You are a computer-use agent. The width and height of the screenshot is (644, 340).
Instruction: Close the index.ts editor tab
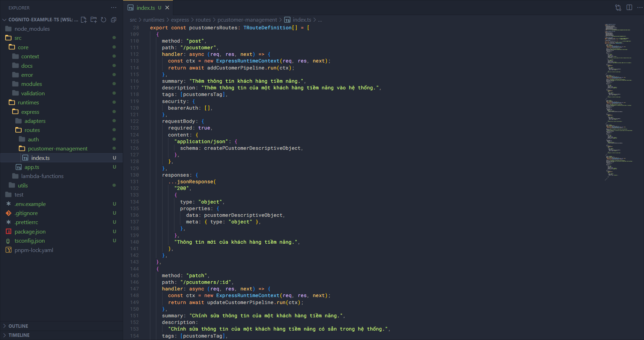167,8
